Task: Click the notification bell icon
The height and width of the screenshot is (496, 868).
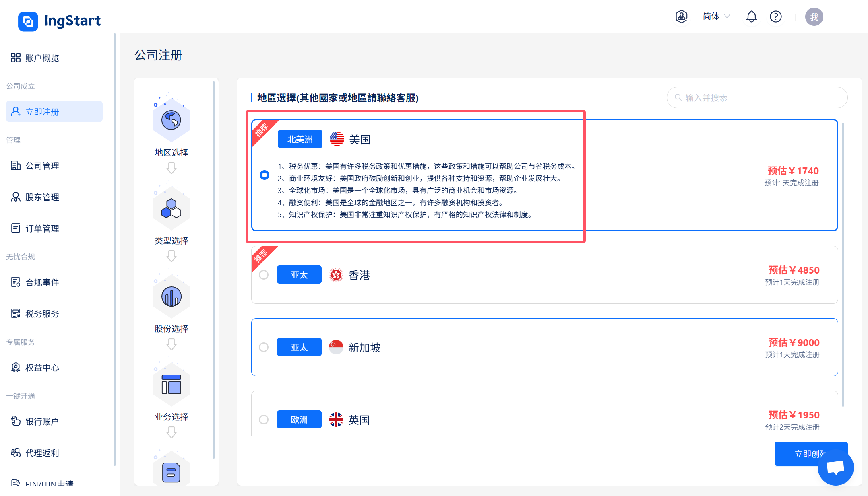Action: [x=751, y=17]
